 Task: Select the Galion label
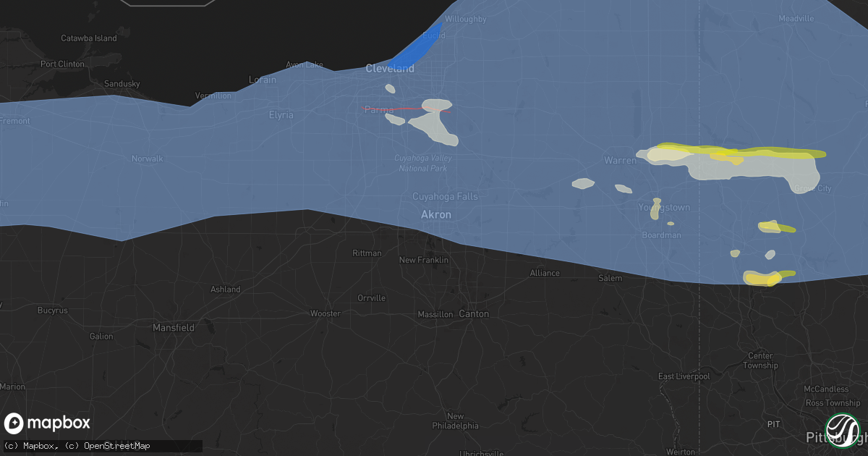point(101,336)
